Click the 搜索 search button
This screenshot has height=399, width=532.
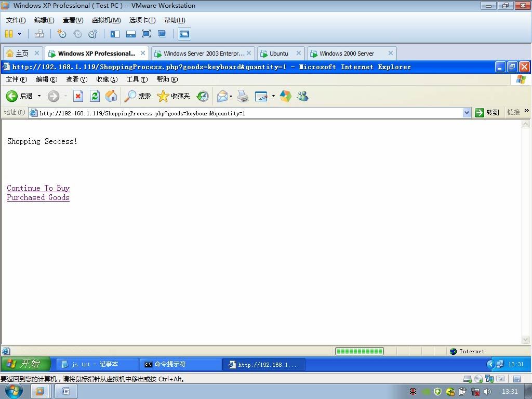[x=137, y=96]
